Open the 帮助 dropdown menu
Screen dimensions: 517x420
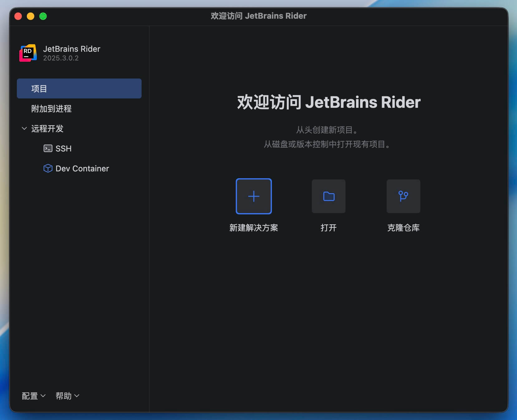click(67, 396)
